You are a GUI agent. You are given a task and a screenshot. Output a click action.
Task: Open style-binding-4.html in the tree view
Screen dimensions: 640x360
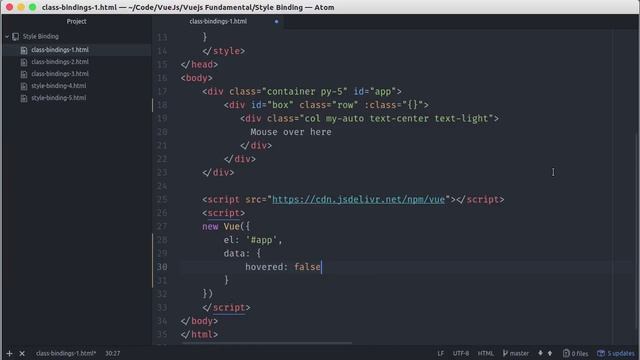(59, 86)
